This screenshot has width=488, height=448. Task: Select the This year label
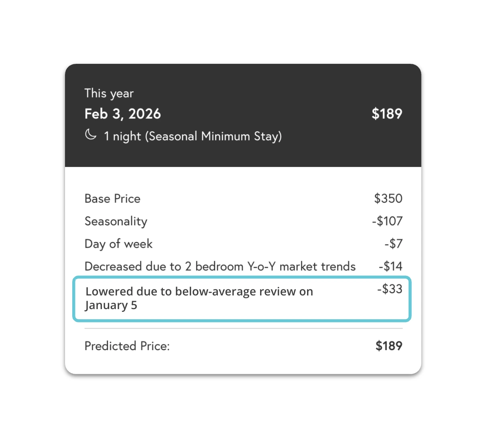click(x=109, y=93)
